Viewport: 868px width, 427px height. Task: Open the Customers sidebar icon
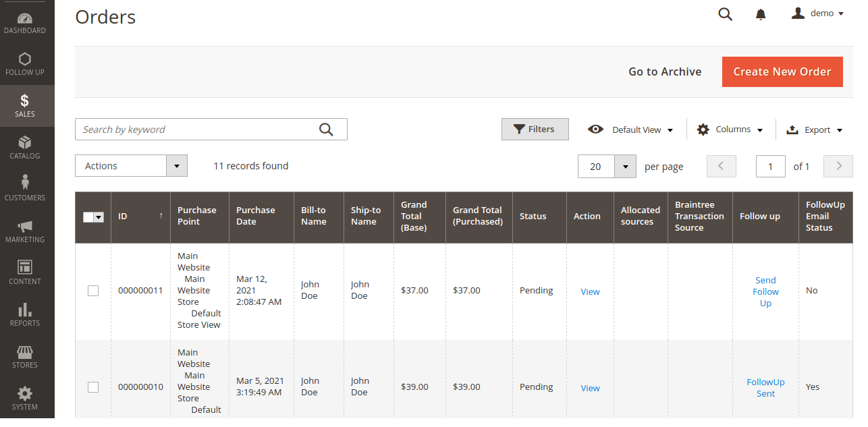click(x=25, y=183)
